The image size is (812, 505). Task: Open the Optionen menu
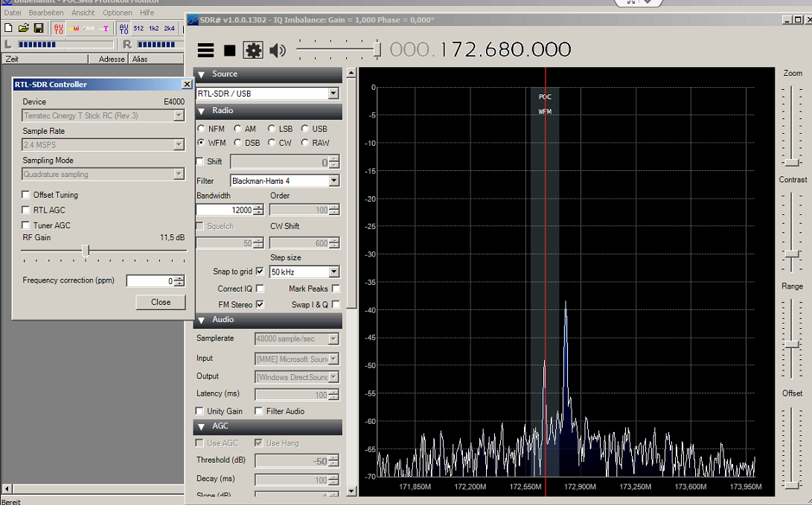(117, 13)
